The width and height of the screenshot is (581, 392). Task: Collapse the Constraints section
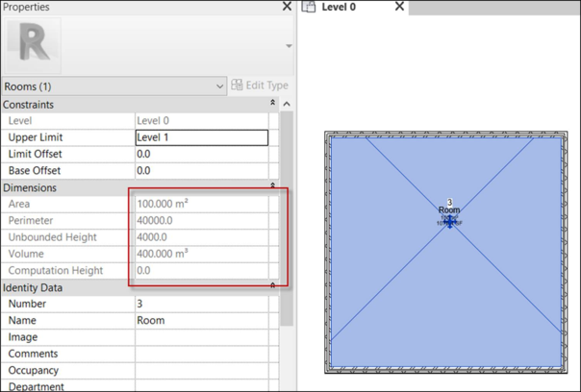[272, 104]
